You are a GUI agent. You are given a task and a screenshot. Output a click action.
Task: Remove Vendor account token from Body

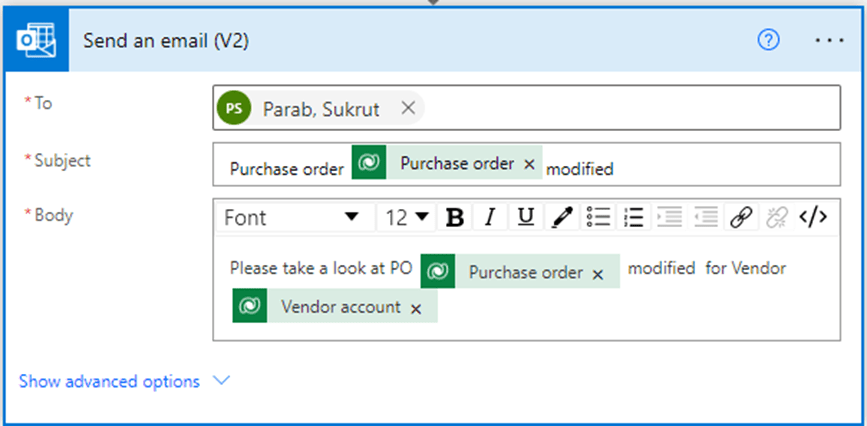click(416, 309)
